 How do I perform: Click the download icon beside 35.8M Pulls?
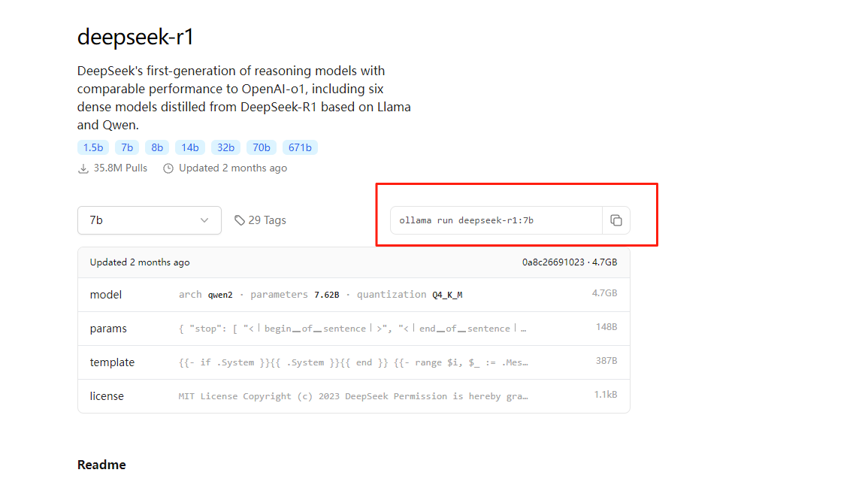pyautogui.click(x=83, y=168)
